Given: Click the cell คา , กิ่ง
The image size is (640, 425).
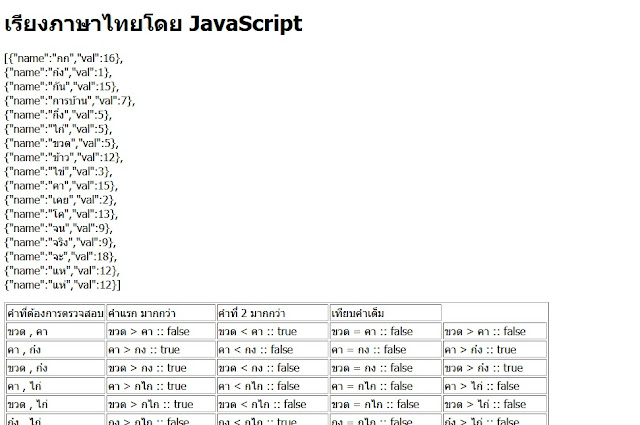Looking at the screenshot, I should click(x=56, y=349).
